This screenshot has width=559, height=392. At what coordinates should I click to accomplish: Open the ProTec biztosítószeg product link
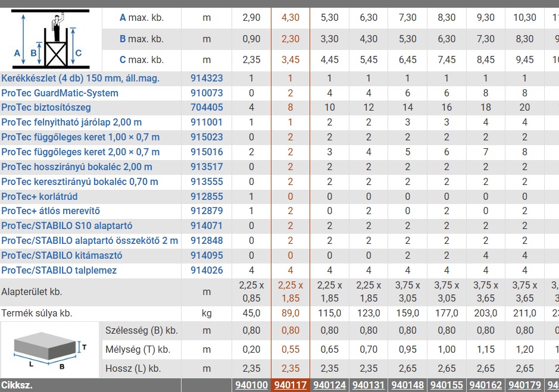46,107
